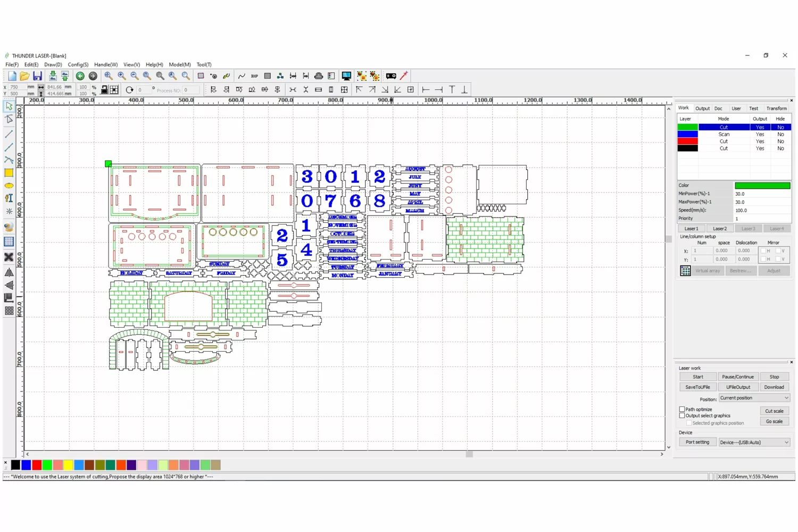Switch to the Laser2 tab
Screen dimensions: 798x532
[720, 228]
